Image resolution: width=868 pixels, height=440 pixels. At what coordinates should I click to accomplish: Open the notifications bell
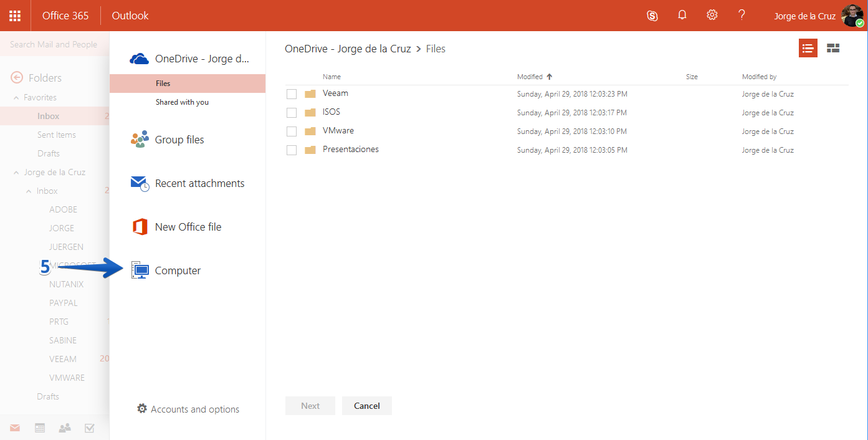(682, 15)
